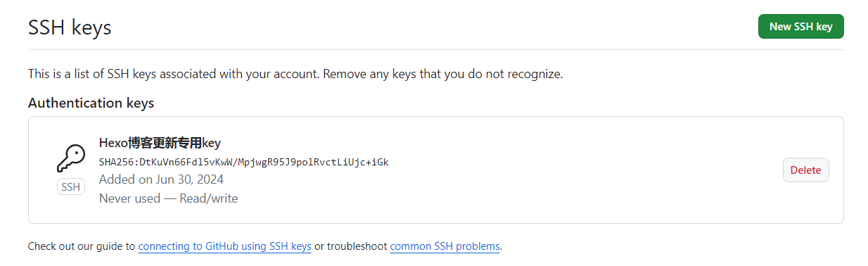Click the Never used status text
Screen dimensions: 868x266
coord(129,198)
